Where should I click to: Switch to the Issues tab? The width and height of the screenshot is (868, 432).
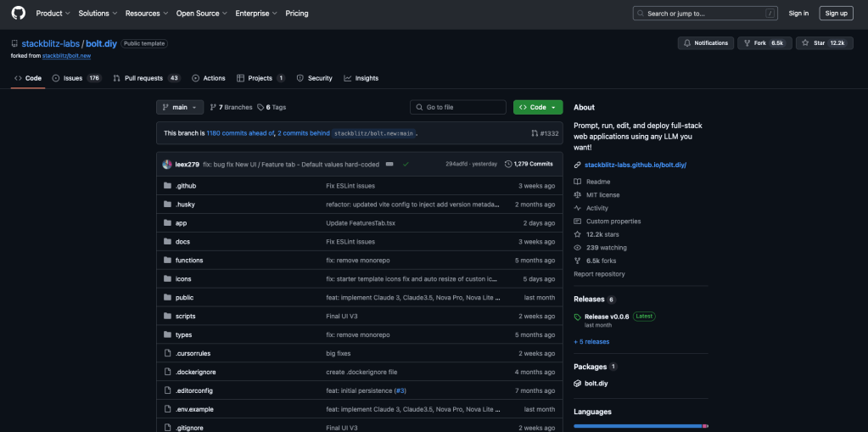pos(77,78)
